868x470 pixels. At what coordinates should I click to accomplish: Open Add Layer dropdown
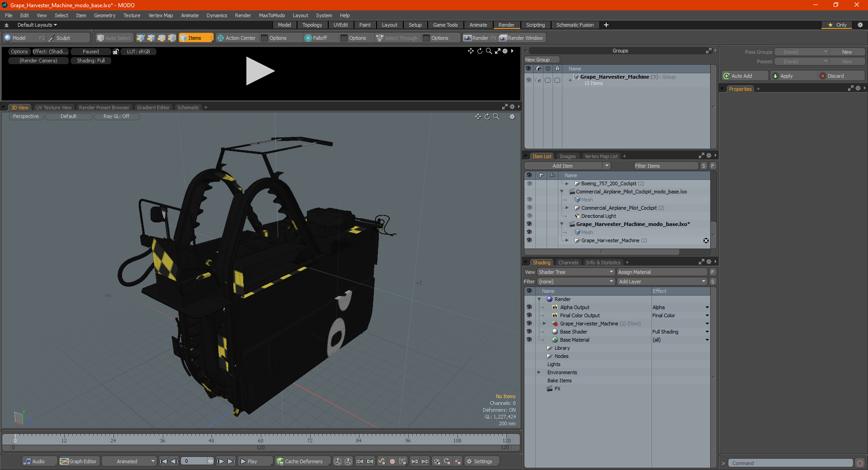(x=662, y=282)
